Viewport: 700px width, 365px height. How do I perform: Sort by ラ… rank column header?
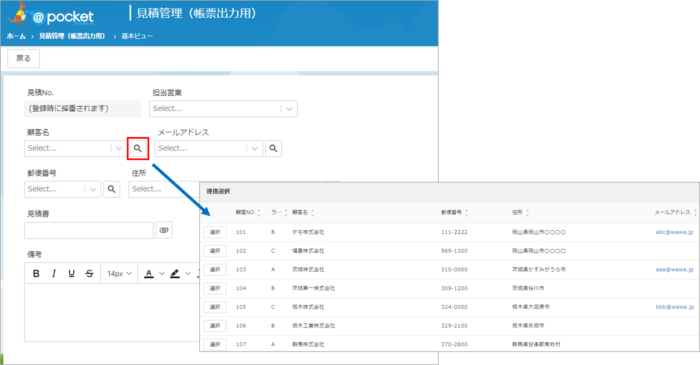[x=279, y=212]
